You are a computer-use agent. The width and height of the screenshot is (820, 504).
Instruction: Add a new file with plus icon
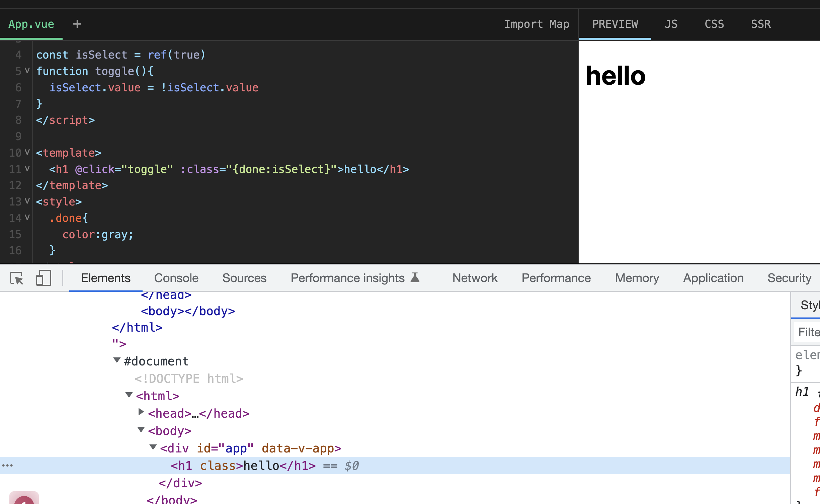coord(77,24)
